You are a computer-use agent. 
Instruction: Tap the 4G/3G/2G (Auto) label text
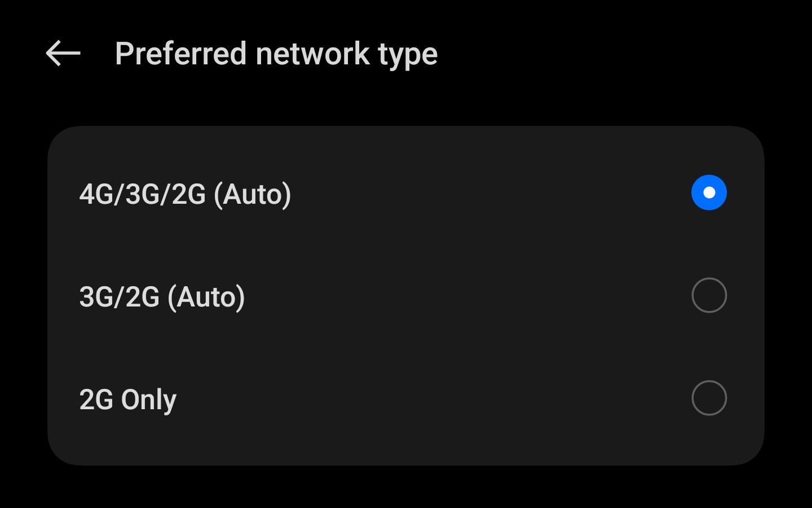185,194
